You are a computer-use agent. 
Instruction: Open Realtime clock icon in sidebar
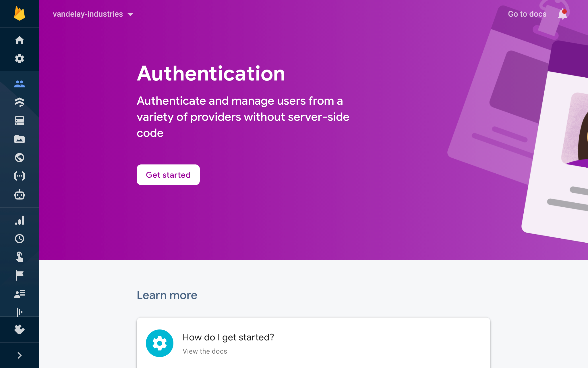click(20, 239)
